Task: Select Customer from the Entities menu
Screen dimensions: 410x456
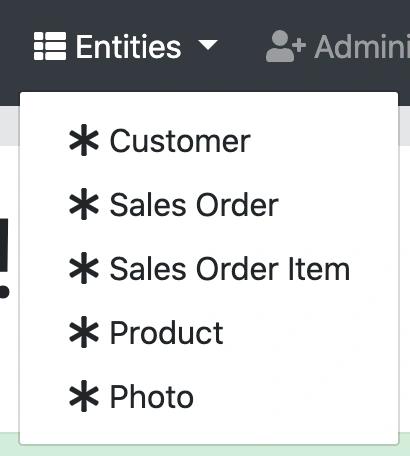Action: point(209,141)
